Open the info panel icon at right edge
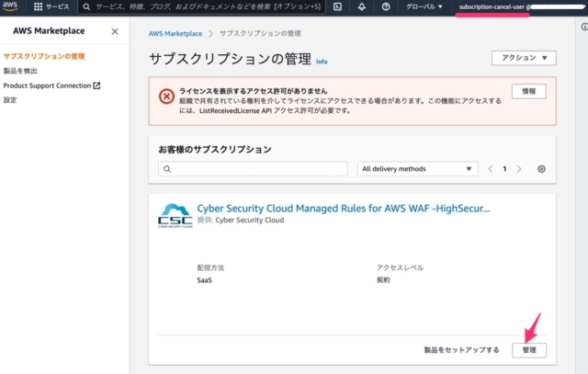This screenshot has height=374, width=588. 584,27
